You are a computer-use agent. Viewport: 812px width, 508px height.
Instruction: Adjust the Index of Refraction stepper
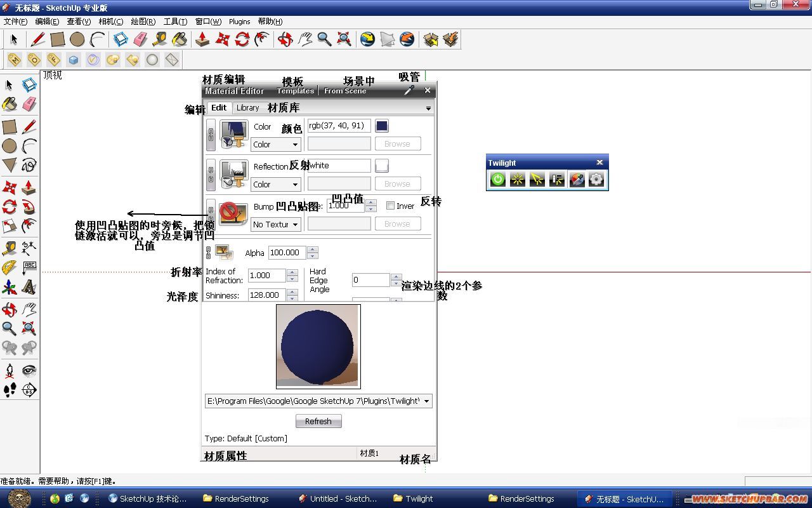[x=292, y=275]
